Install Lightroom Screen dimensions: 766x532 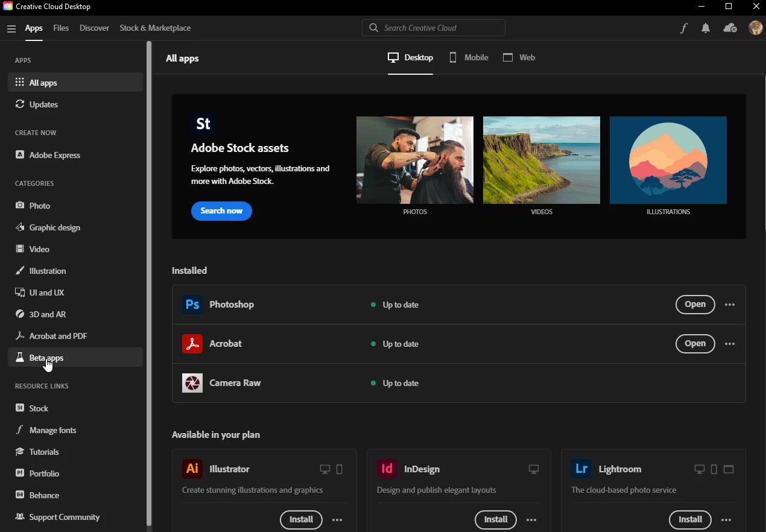tap(690, 519)
